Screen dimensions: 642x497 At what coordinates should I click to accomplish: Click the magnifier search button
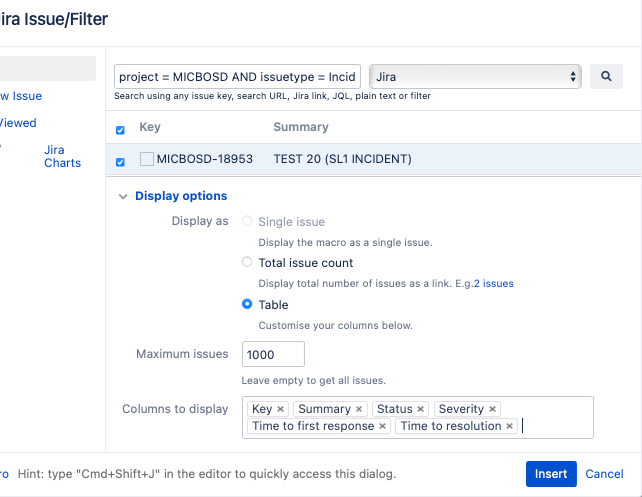coord(606,76)
